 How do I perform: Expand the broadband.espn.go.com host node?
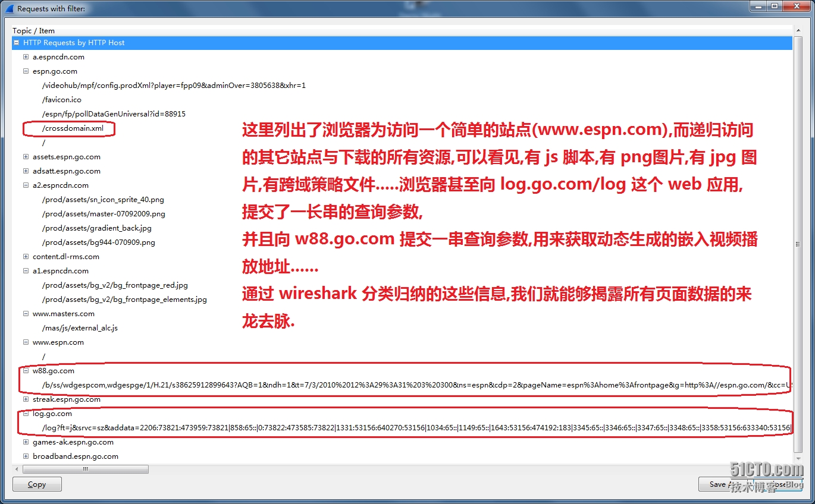tap(26, 456)
